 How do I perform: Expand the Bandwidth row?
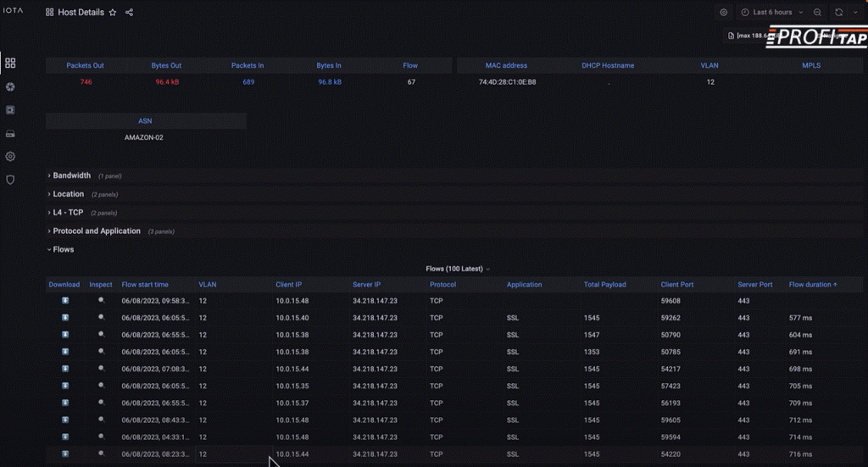click(71, 175)
